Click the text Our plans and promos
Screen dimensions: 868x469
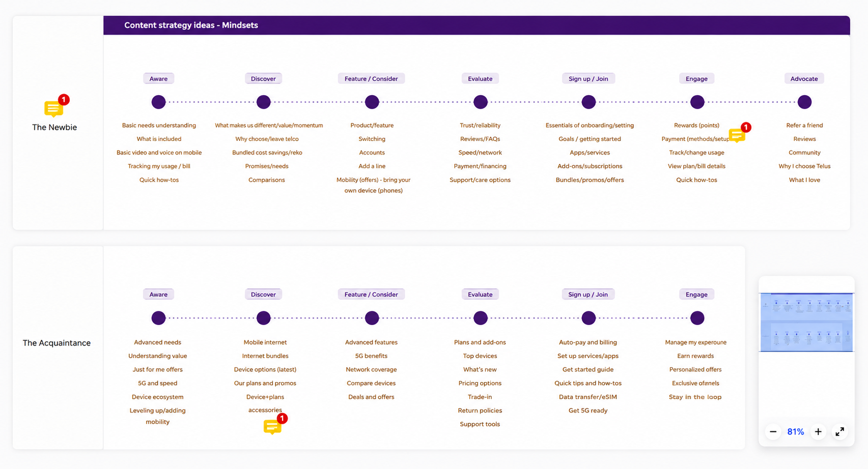tap(265, 383)
